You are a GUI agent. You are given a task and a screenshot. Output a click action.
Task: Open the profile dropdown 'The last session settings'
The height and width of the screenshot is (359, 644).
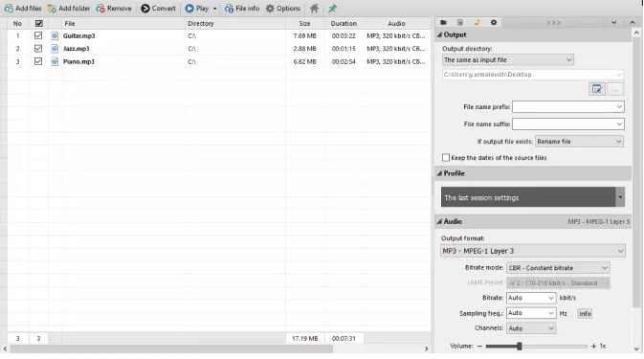(533, 197)
